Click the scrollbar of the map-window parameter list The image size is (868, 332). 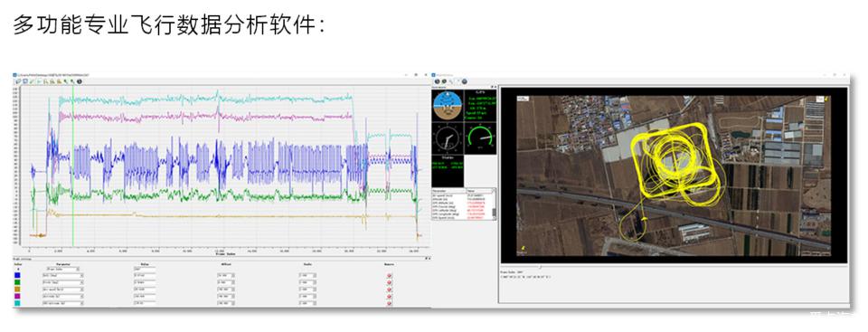(495, 204)
